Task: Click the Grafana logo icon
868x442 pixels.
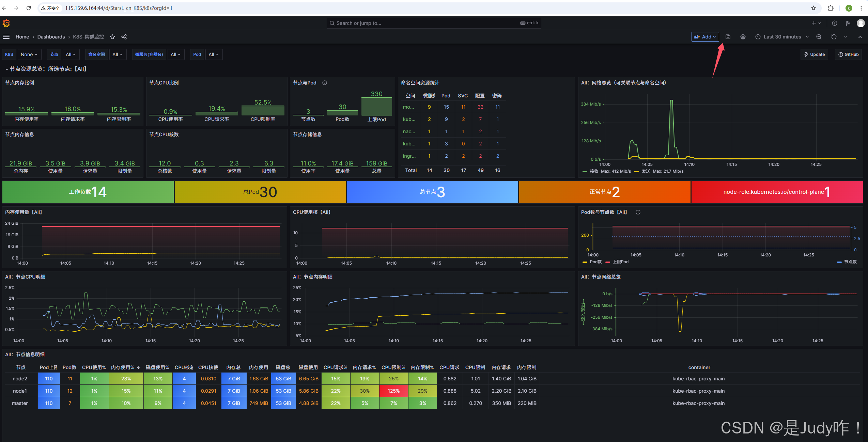Action: 6,23
